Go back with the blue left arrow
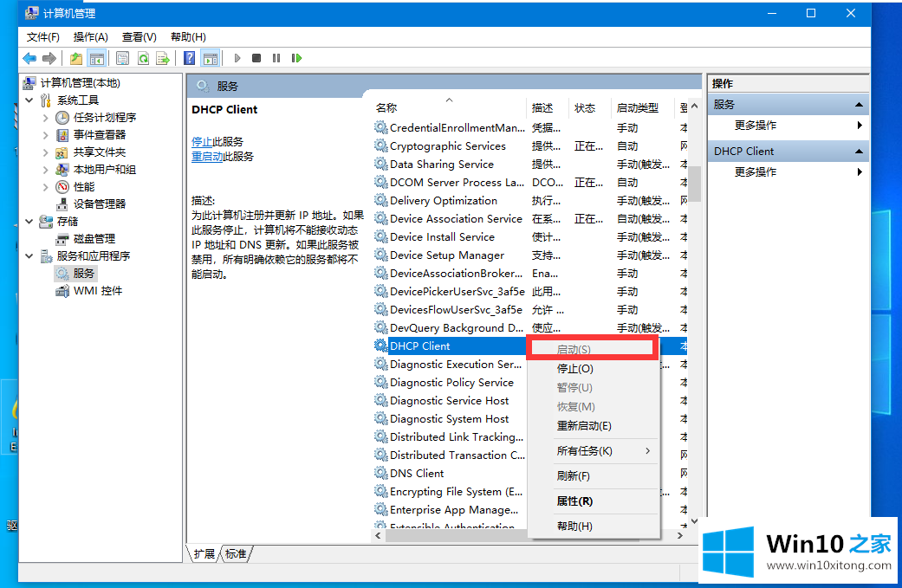The width and height of the screenshot is (902, 588). tap(29, 58)
